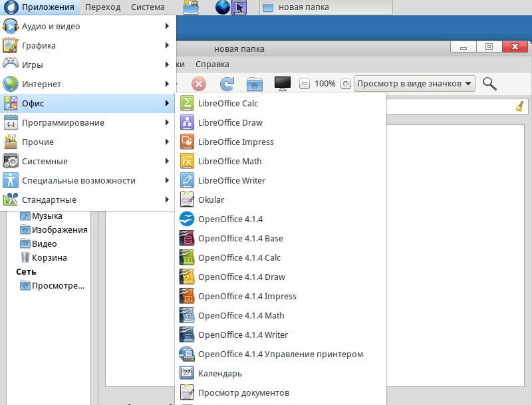Click the globe browser launcher in panel
Image resolution: width=532 pixels, height=405 pixels.
click(x=223, y=7)
